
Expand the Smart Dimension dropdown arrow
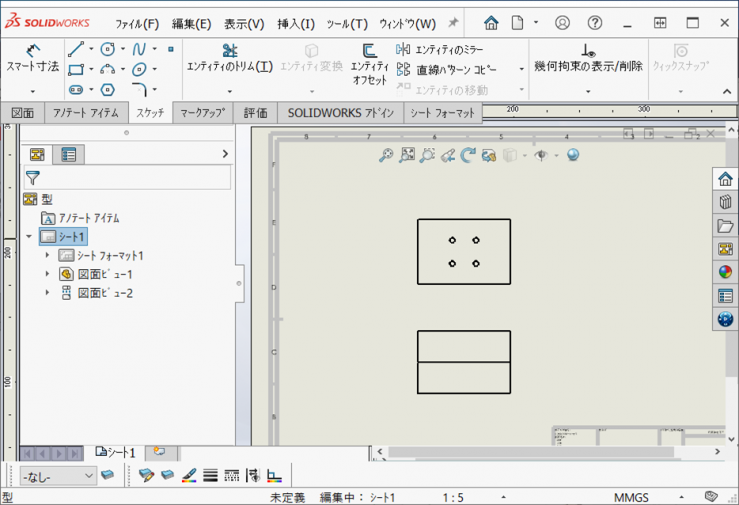click(x=33, y=91)
